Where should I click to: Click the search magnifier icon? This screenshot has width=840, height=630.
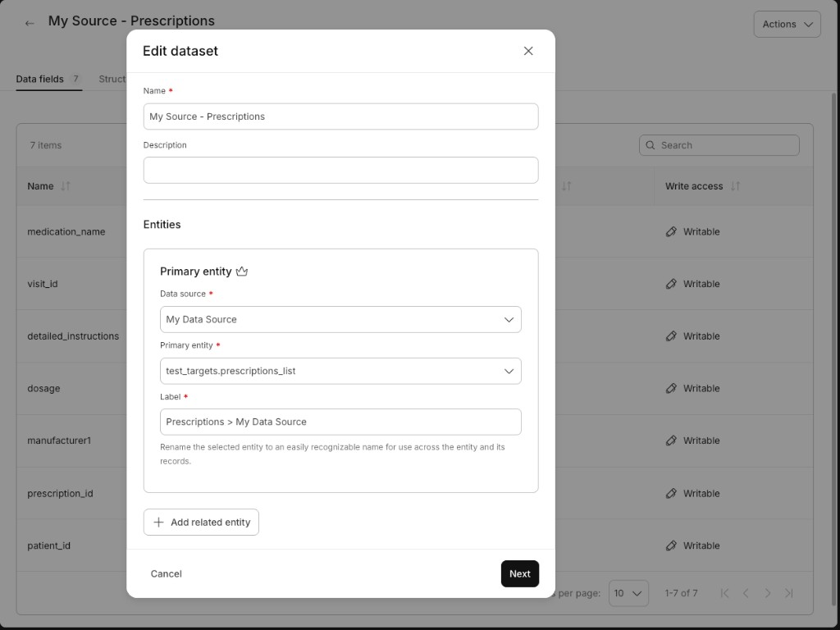tap(650, 145)
